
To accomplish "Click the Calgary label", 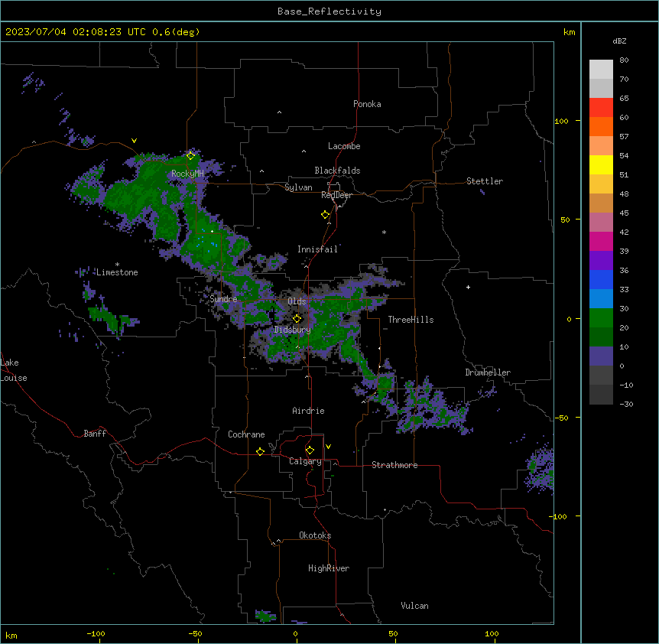I will [x=305, y=461].
